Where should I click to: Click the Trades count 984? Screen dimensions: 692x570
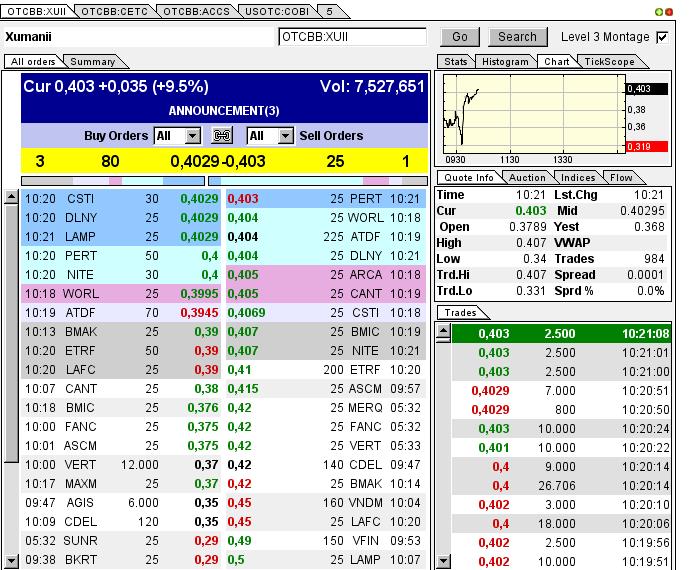[x=654, y=259]
